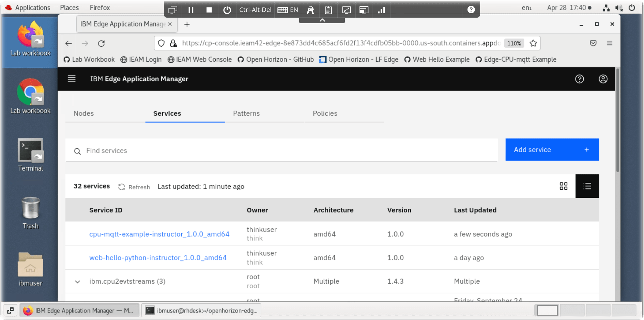Click the power icon in remote toolbar

(227, 10)
